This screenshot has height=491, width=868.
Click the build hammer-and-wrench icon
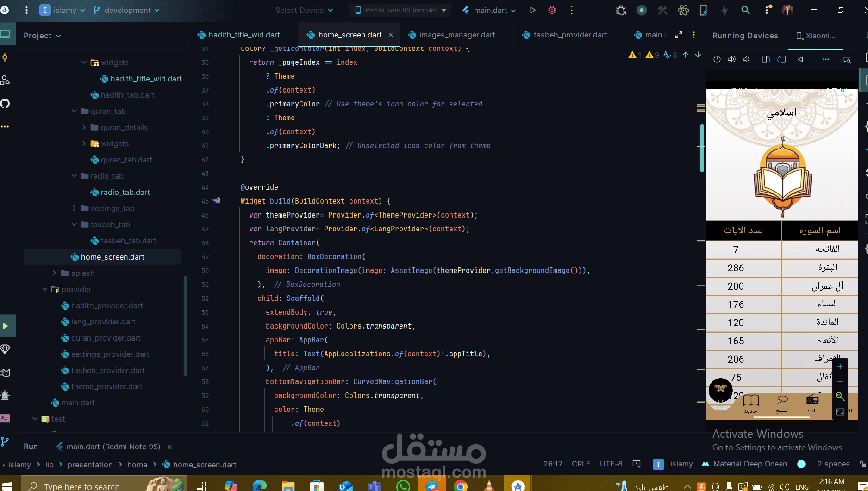(x=663, y=10)
